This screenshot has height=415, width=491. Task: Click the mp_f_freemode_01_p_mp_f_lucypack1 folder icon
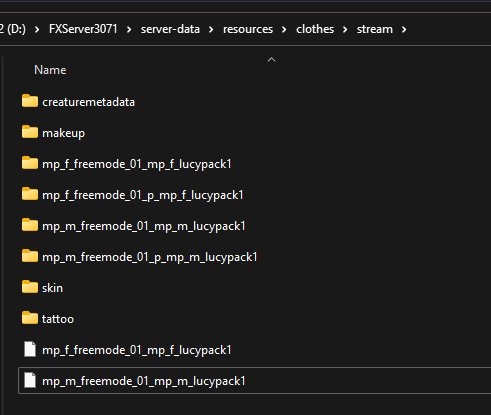[30, 194]
